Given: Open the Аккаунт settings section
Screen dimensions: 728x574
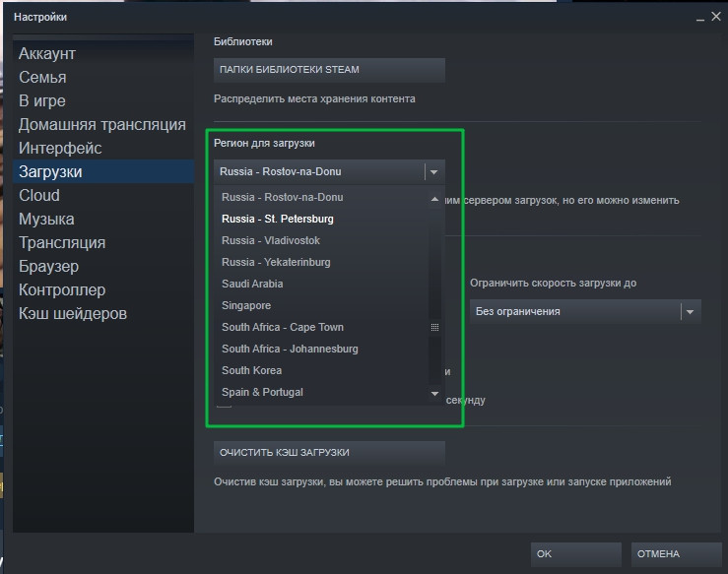Looking at the screenshot, I should [47, 53].
